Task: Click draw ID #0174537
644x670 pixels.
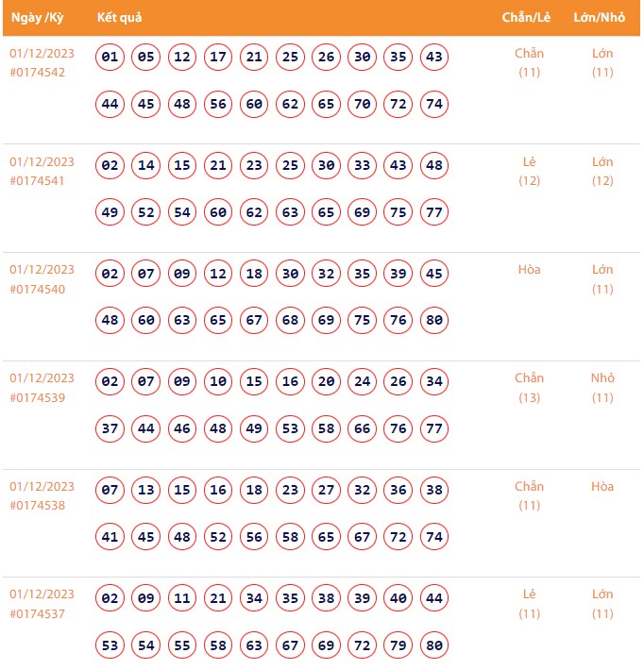Action: click(38, 613)
